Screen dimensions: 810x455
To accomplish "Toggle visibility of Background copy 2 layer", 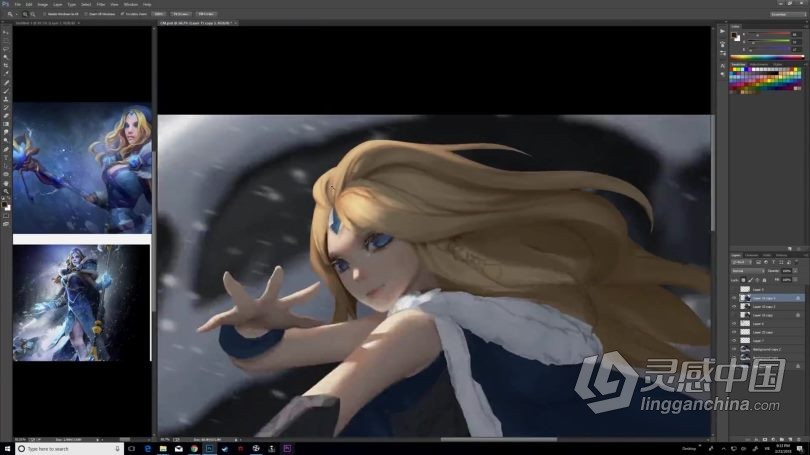I will click(x=734, y=349).
